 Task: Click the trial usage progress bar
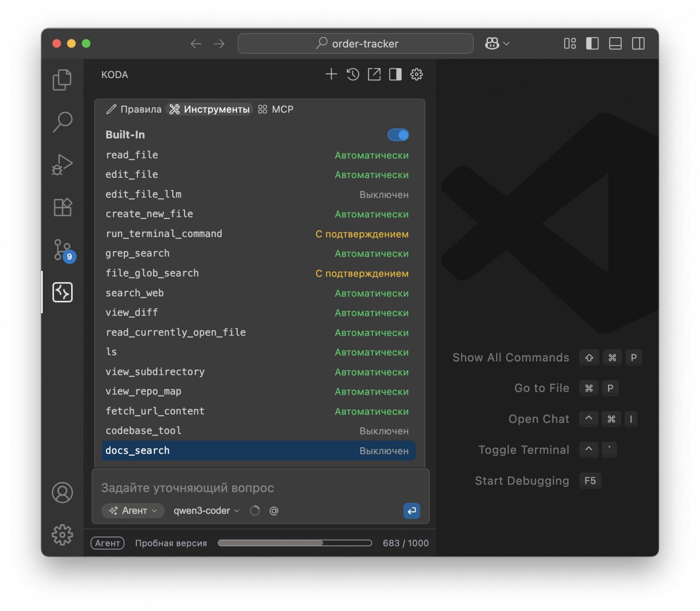295,543
